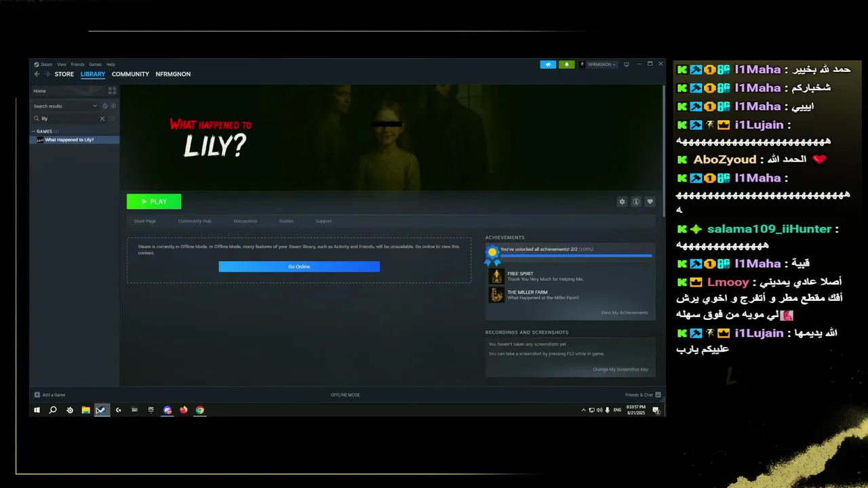Click the blue ribbon achievement badge
Viewport: 868px width, 488px height.
coord(492,255)
